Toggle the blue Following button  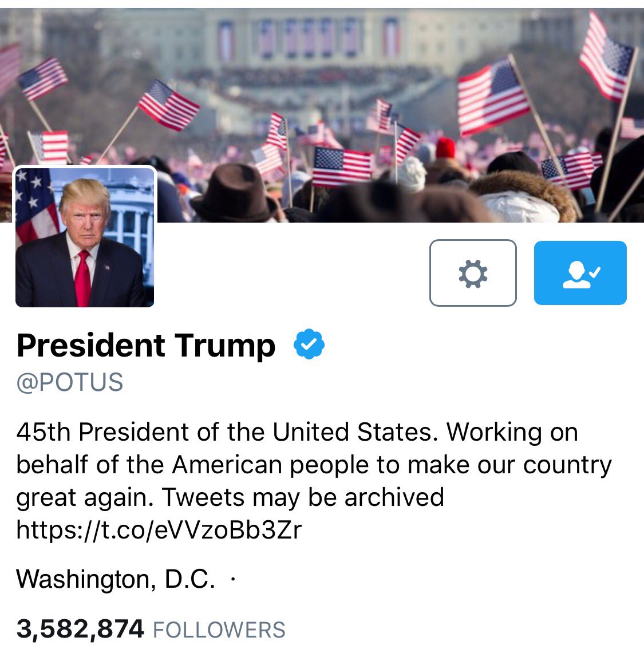pos(580,273)
